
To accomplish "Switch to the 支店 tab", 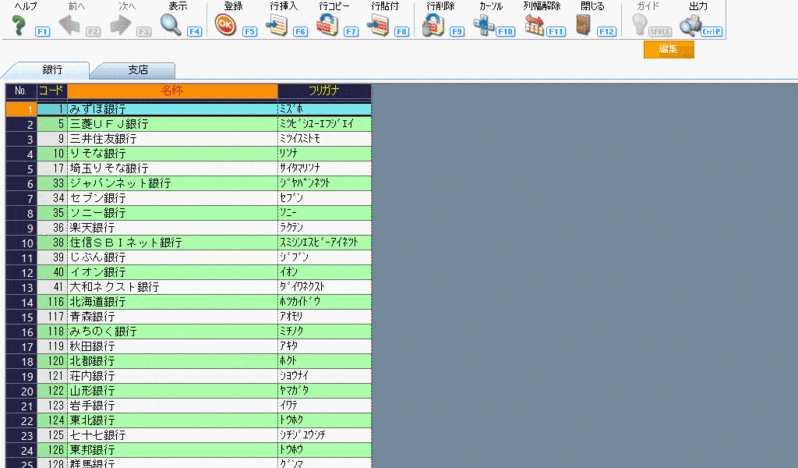I will 137,70.
